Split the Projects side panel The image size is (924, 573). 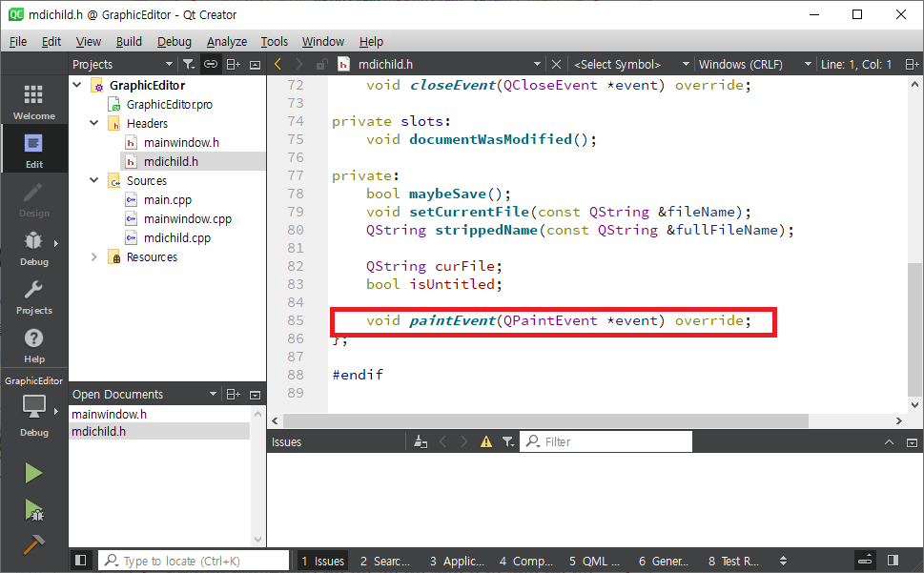click(x=234, y=64)
